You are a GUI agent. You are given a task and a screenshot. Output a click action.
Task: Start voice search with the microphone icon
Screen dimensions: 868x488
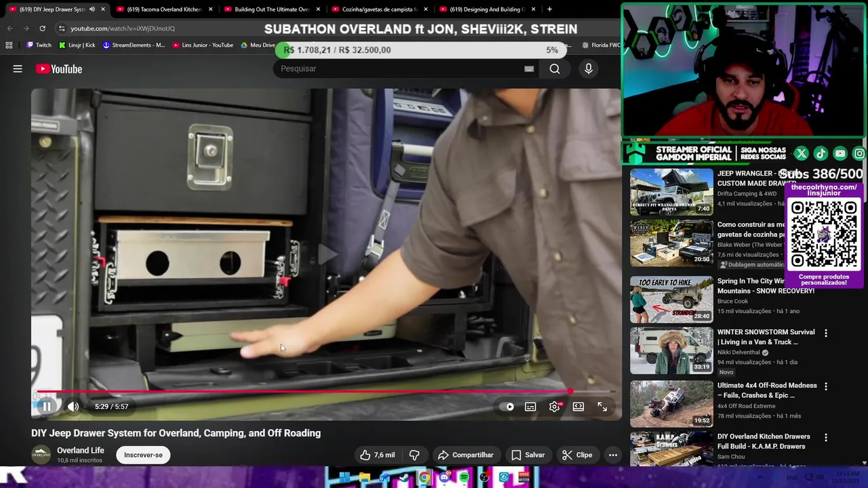tap(589, 68)
